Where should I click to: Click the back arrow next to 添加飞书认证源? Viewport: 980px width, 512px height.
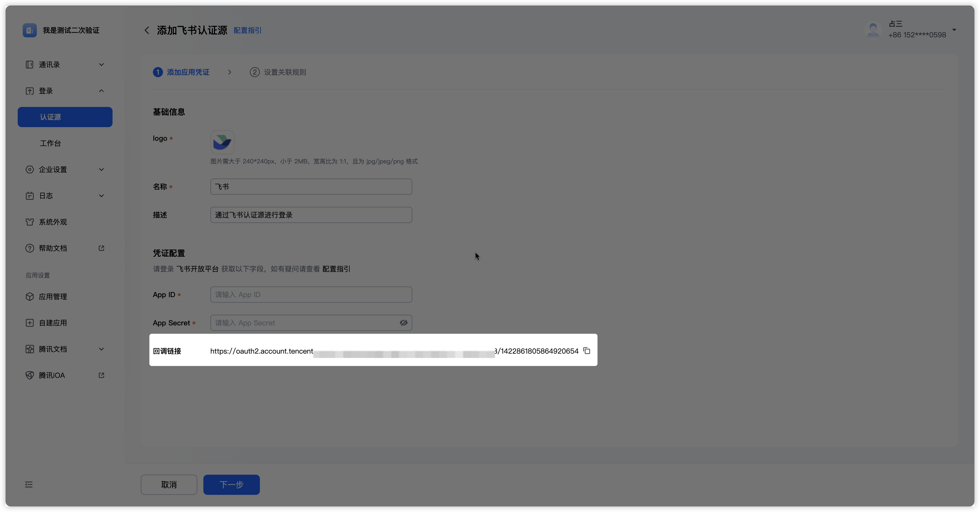147,31
